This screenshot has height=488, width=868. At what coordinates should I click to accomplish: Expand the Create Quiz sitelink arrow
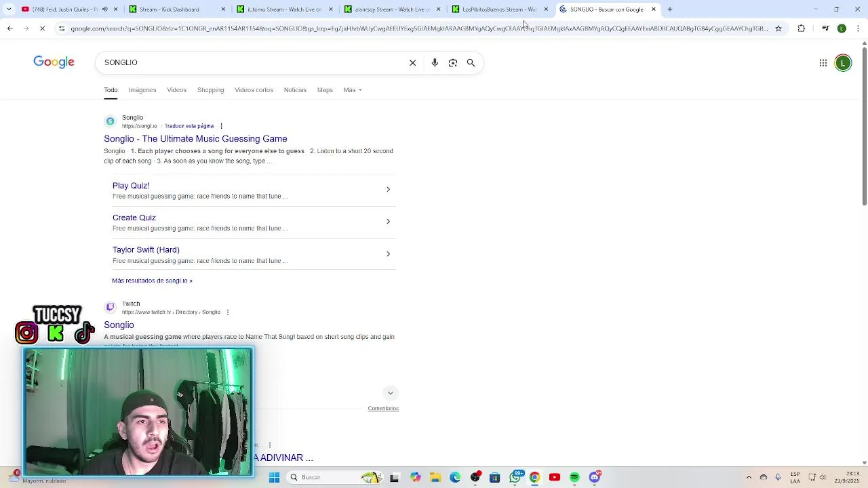pos(388,222)
